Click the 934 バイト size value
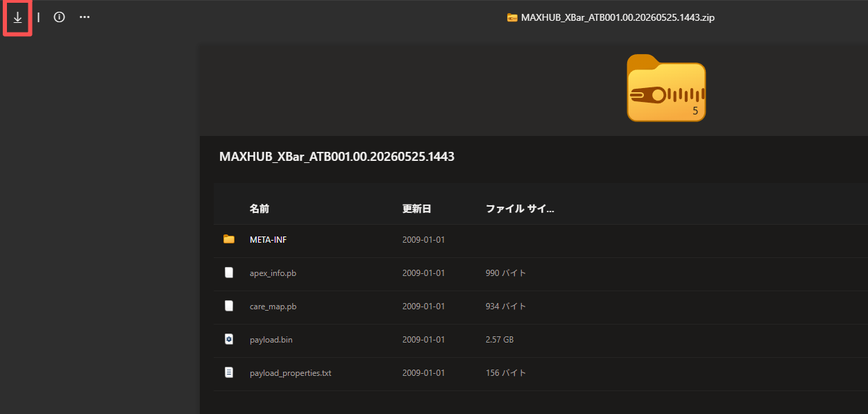 click(506, 307)
